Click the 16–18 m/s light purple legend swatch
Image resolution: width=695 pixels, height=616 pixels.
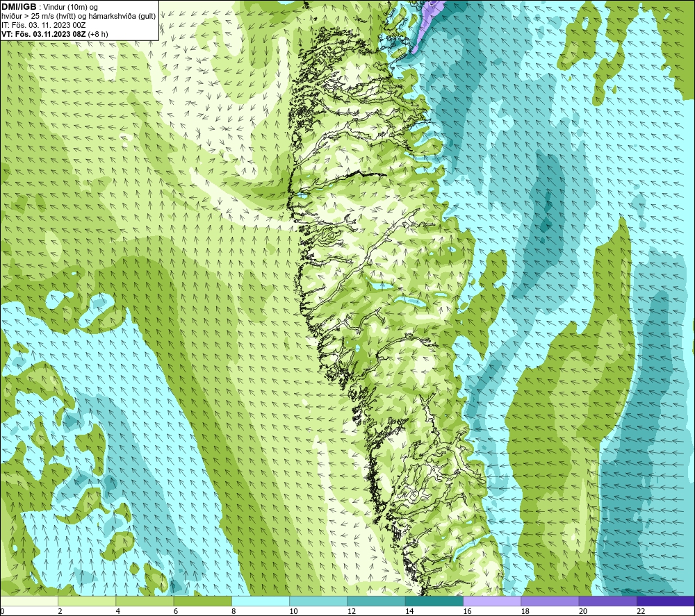click(492, 601)
